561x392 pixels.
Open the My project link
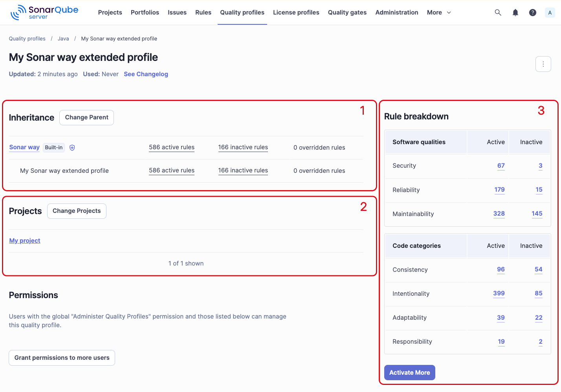tap(25, 241)
